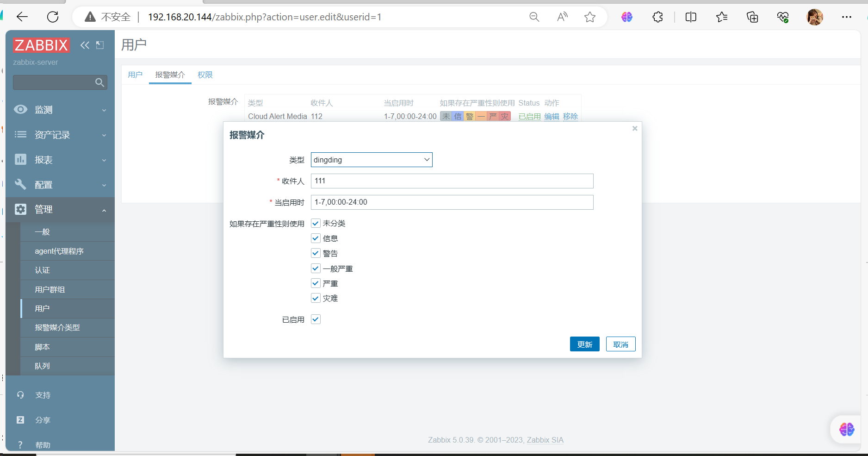Image resolution: width=868 pixels, height=456 pixels.
Task: Click the 取消 button
Action: [620, 344]
